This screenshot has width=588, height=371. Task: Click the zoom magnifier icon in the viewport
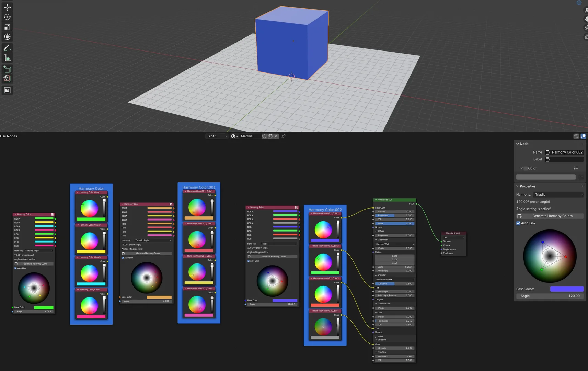(586, 11)
